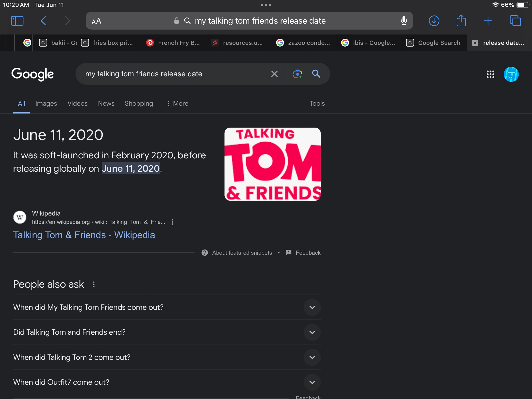
Task: Expand 'Did Talking Tom and Friends end?'
Action: pos(167,332)
